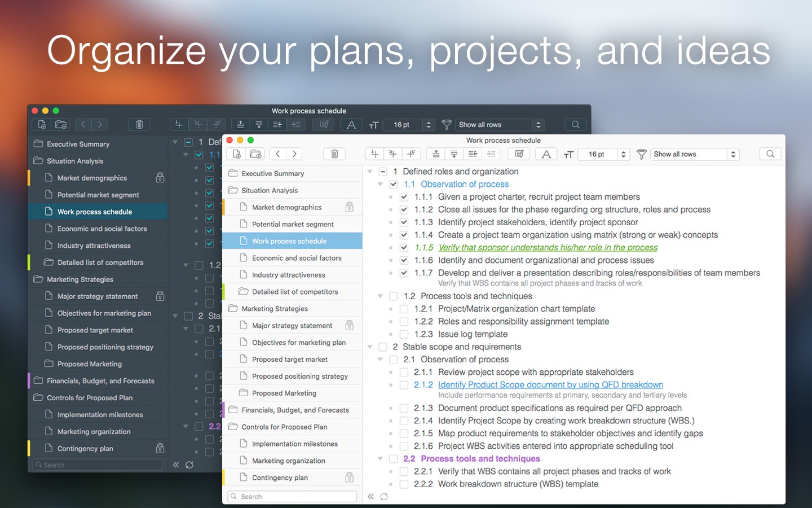Collapse the 2.2 Process tools and techniques row
The image size is (812, 508).
coord(381,459)
